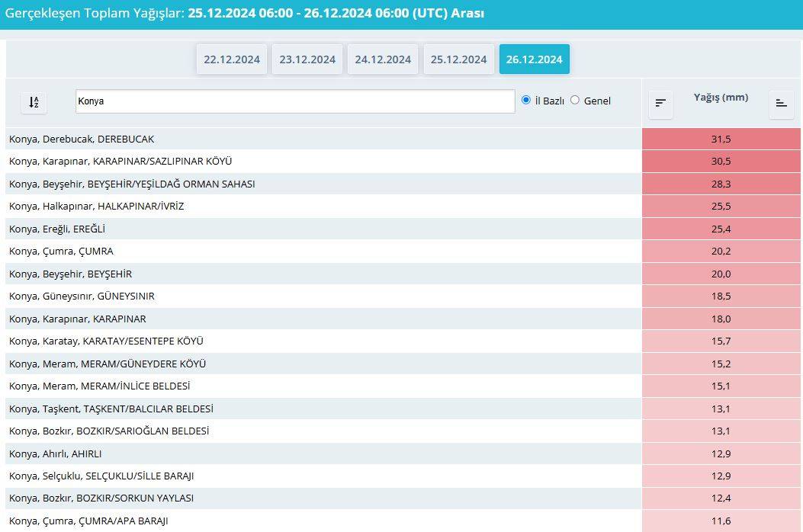Go to the 25.12.2024 date tab

[458, 59]
